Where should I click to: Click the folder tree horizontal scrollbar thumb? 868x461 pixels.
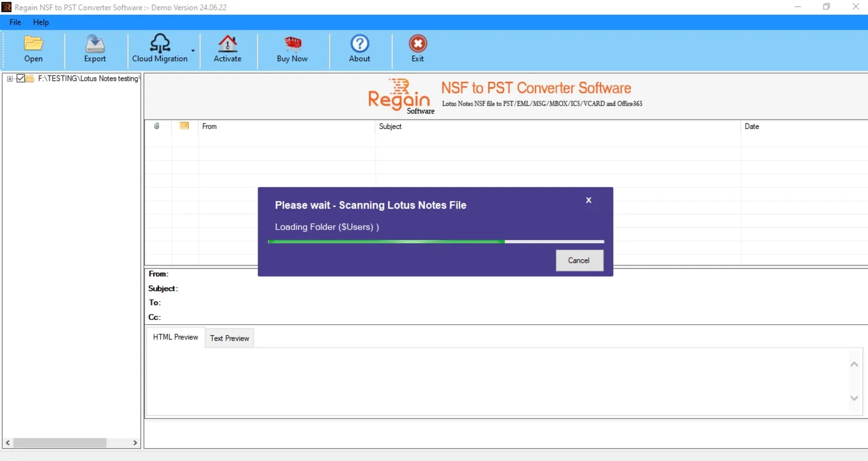pyautogui.click(x=60, y=443)
